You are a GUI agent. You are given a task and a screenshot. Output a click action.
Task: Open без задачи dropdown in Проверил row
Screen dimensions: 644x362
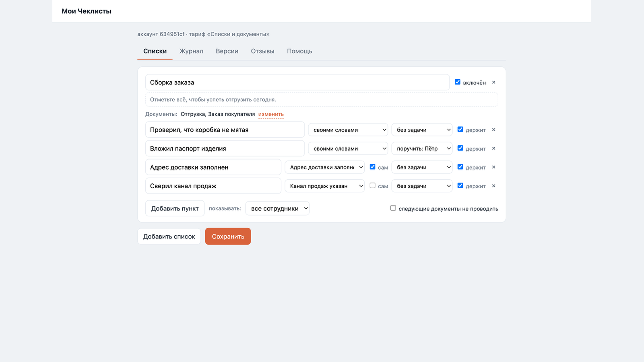(x=422, y=130)
